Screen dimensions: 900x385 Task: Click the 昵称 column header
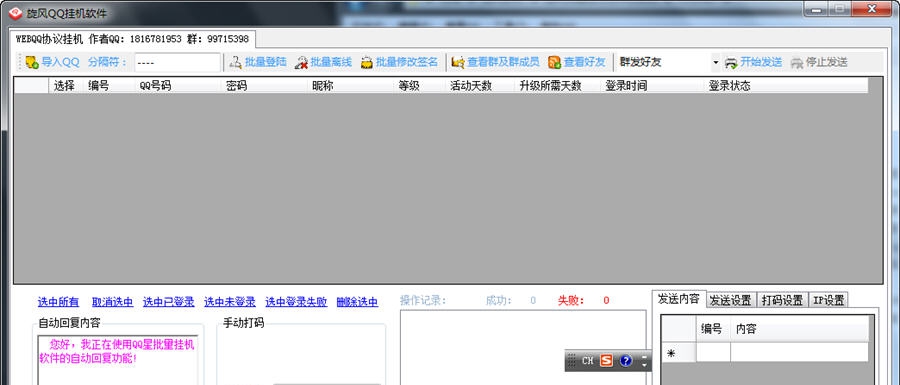[351, 86]
